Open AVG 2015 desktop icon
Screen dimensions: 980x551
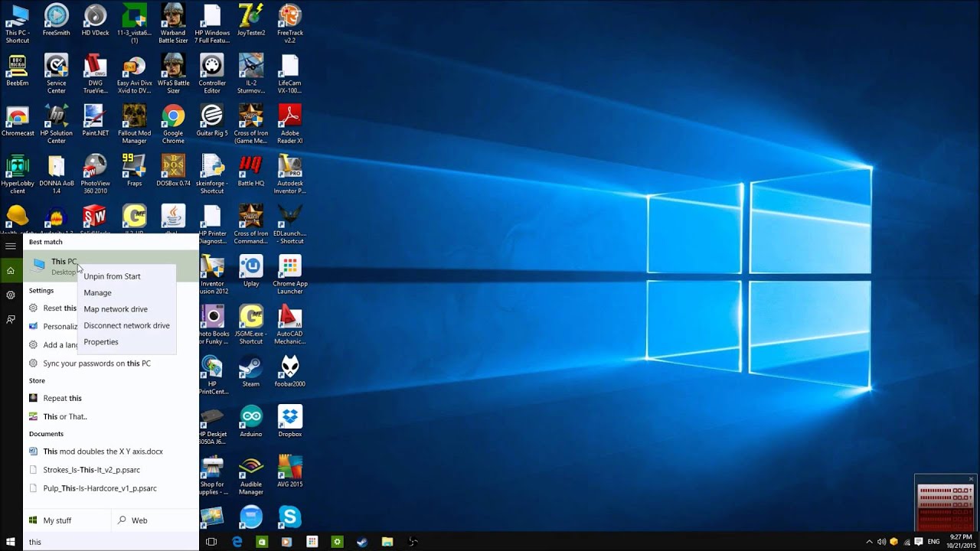pos(290,471)
